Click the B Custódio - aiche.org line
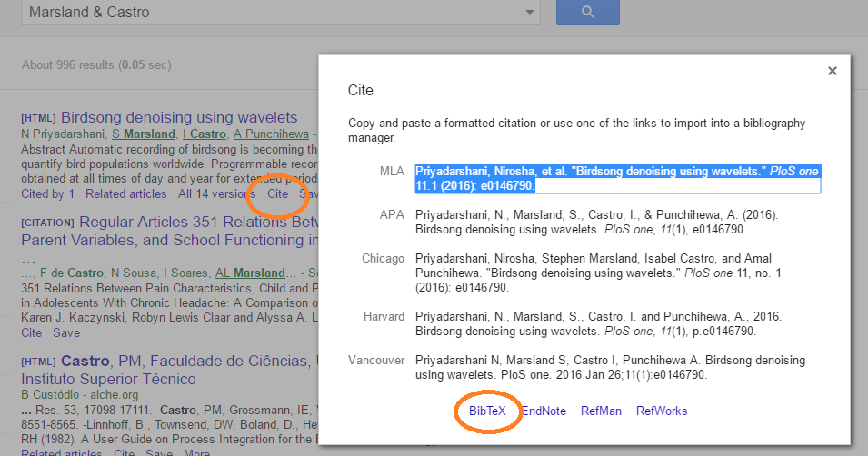The width and height of the screenshot is (868, 456). point(80,394)
